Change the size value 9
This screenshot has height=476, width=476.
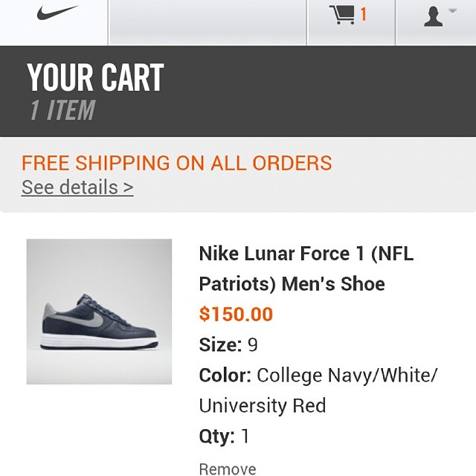253,345
